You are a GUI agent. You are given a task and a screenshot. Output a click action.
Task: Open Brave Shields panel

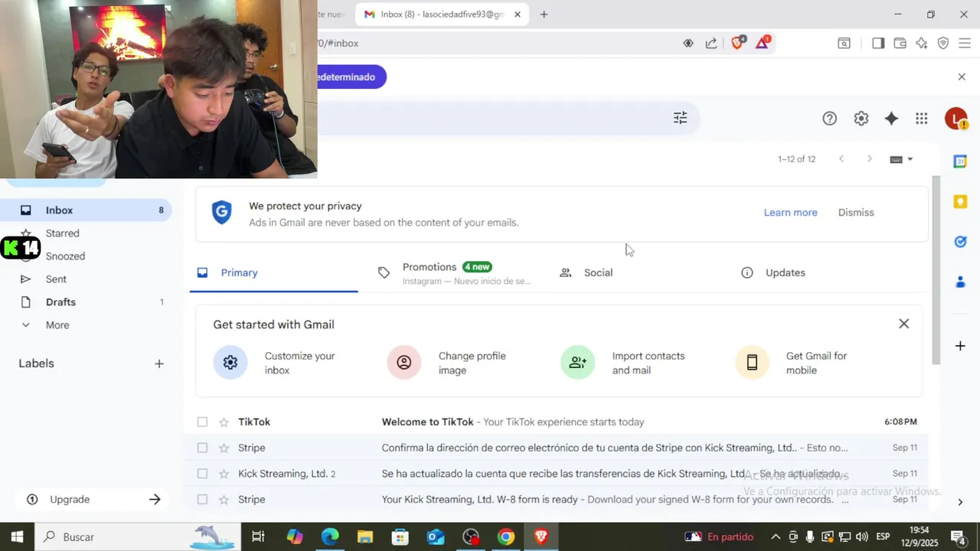coord(738,43)
